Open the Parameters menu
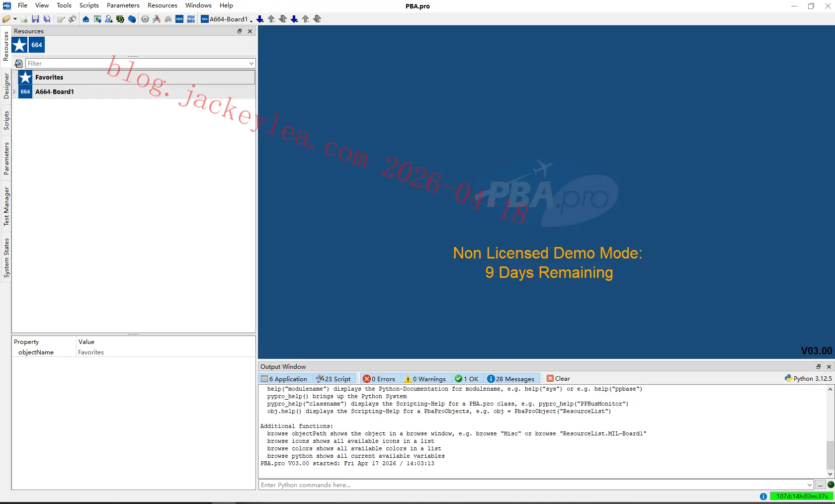 tap(123, 5)
